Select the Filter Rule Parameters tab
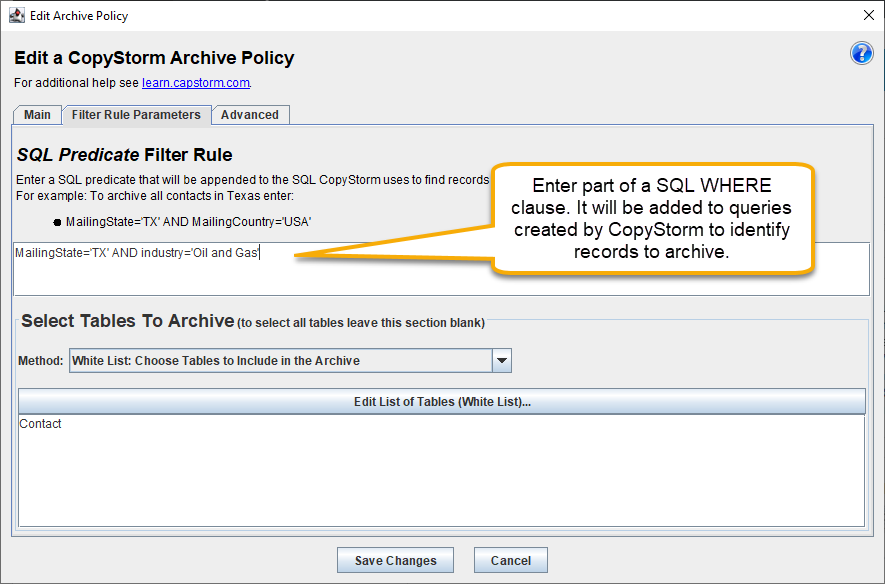The height and width of the screenshot is (584, 885). [137, 115]
